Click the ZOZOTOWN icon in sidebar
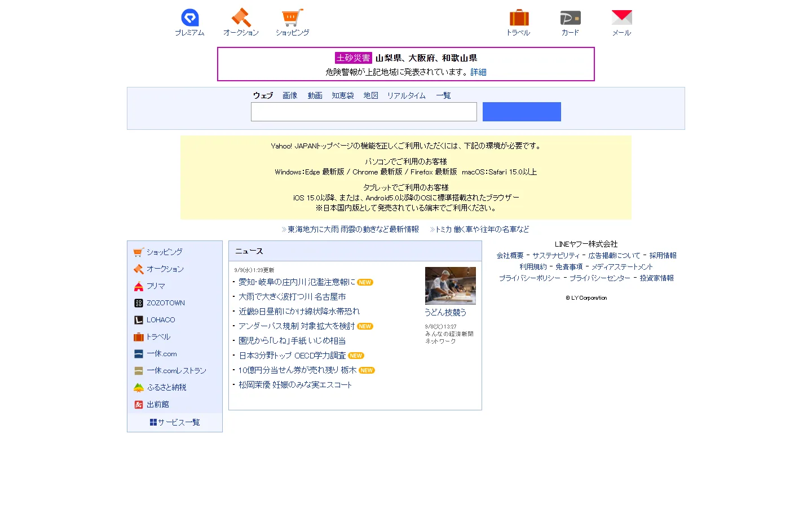The height and width of the screenshot is (508, 812). pyautogui.click(x=138, y=303)
